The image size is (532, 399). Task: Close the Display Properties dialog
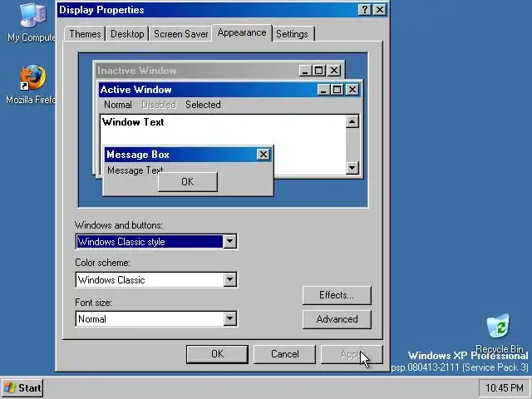tap(380, 10)
